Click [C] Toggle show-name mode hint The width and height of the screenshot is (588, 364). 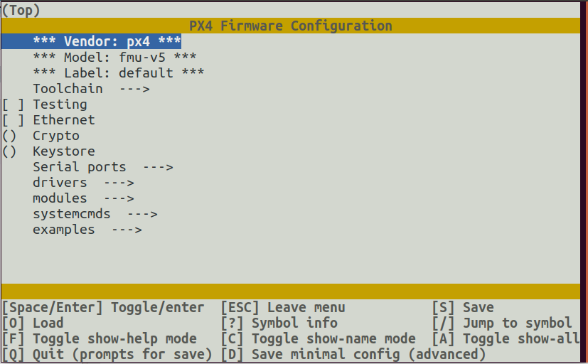point(319,339)
